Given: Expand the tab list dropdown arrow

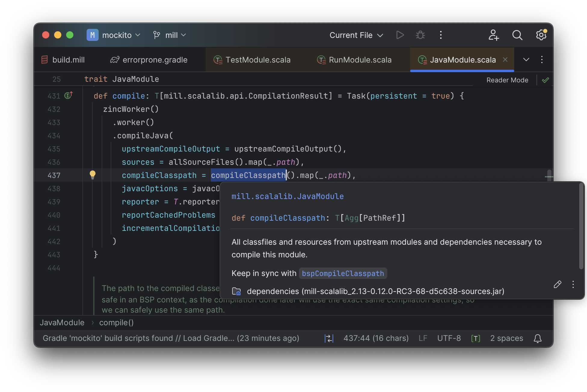Looking at the screenshot, I should 526,59.
